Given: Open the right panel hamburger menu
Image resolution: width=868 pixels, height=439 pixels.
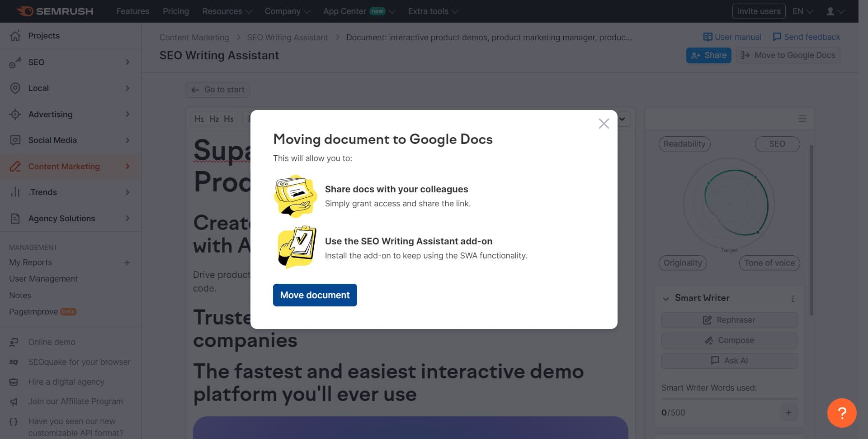Looking at the screenshot, I should pyautogui.click(x=802, y=118).
